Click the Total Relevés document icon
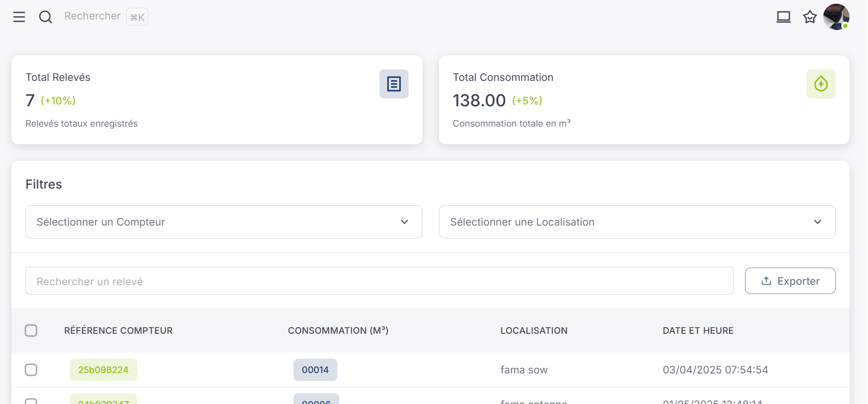Screen dimensions: 868x404 pyautogui.click(x=394, y=84)
